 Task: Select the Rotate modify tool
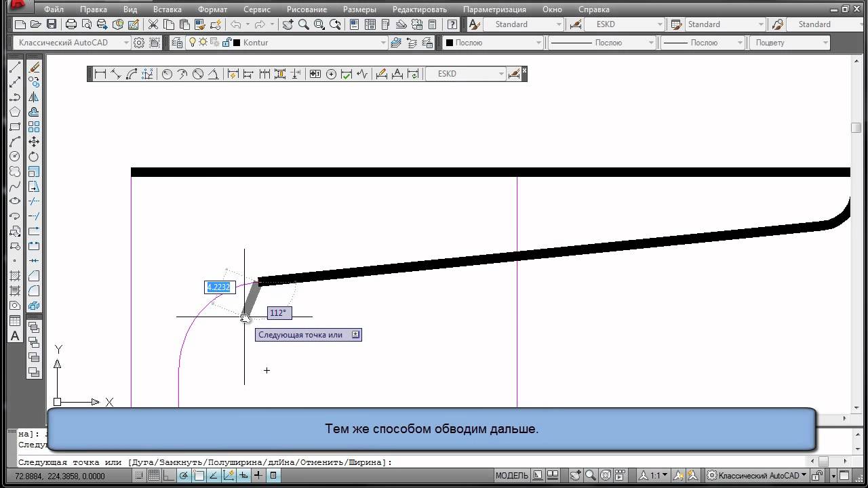[34, 157]
